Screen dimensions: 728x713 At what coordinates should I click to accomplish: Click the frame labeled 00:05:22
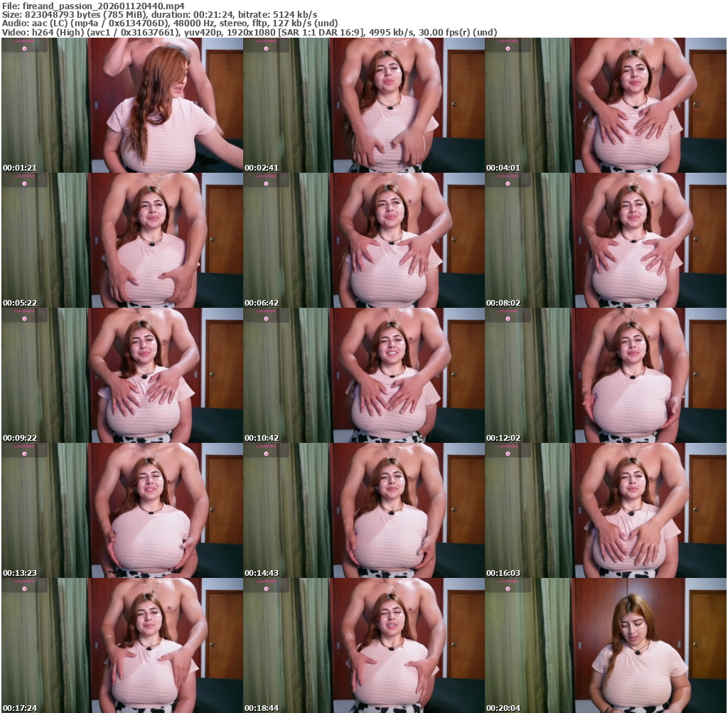pyautogui.click(x=122, y=240)
